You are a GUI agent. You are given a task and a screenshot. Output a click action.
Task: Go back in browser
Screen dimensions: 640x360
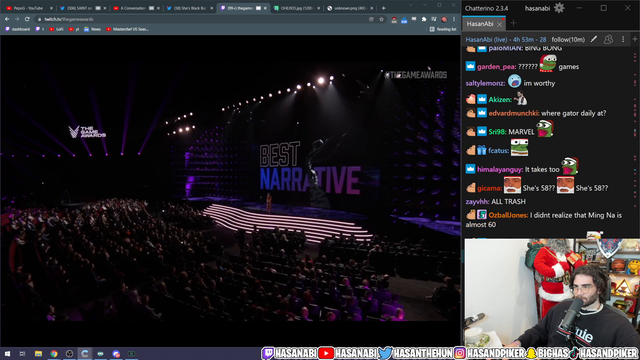tap(7, 19)
